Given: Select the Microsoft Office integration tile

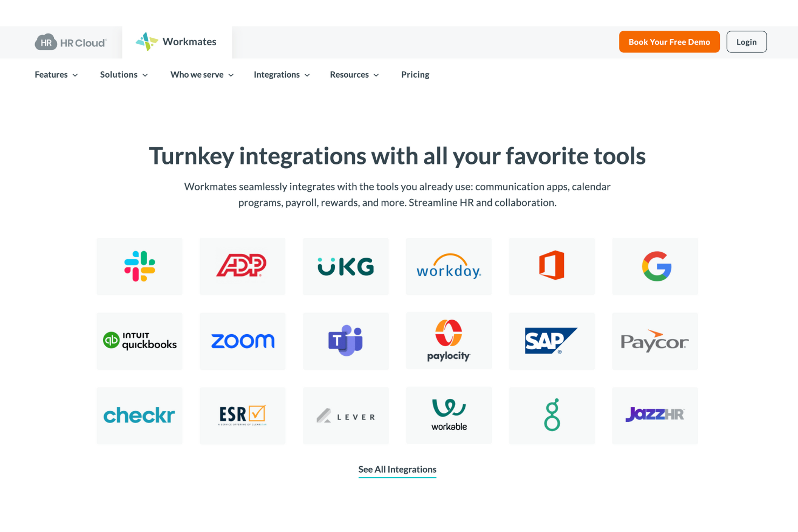Looking at the screenshot, I should click(x=551, y=266).
